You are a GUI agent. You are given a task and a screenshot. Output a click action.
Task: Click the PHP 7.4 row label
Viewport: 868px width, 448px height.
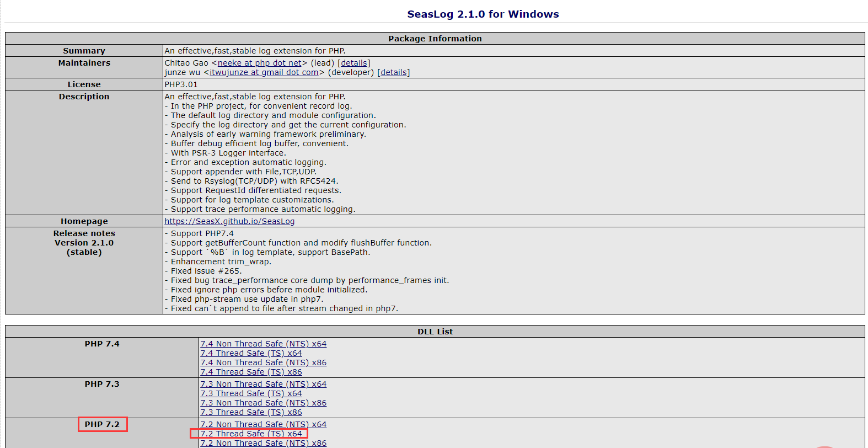pos(102,344)
